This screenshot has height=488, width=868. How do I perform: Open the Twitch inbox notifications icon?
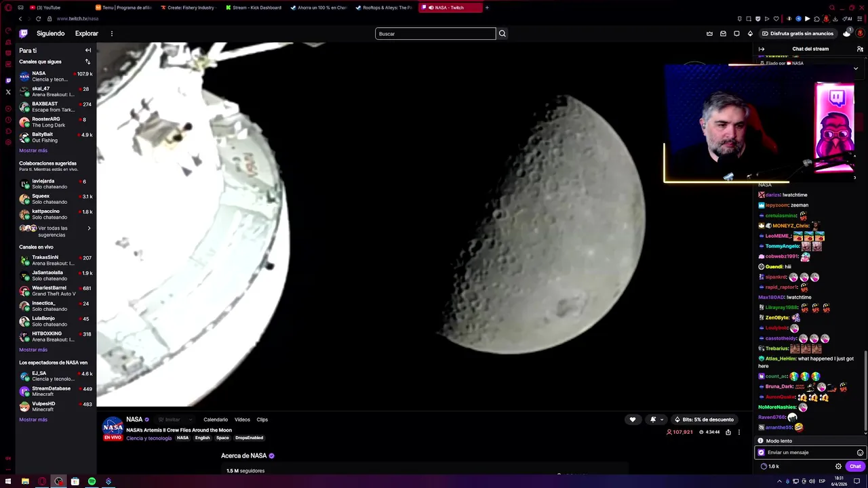[x=723, y=33]
